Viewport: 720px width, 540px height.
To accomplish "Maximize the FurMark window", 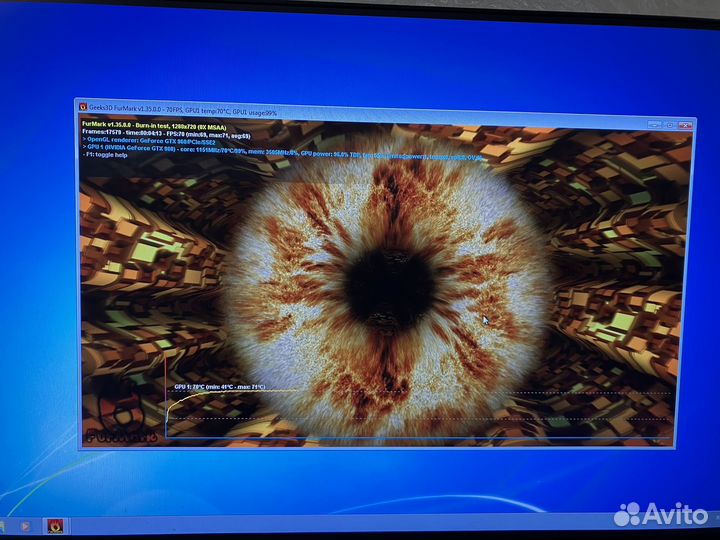I will pyautogui.click(x=668, y=125).
